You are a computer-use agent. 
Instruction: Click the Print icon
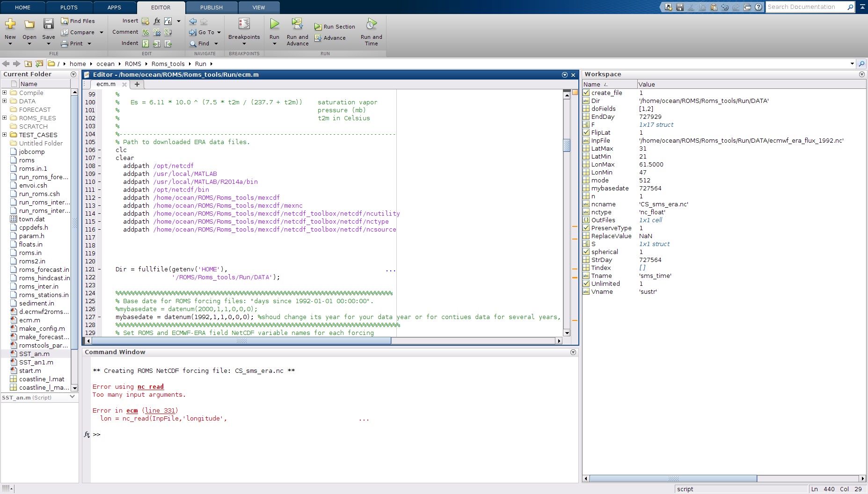coord(65,44)
